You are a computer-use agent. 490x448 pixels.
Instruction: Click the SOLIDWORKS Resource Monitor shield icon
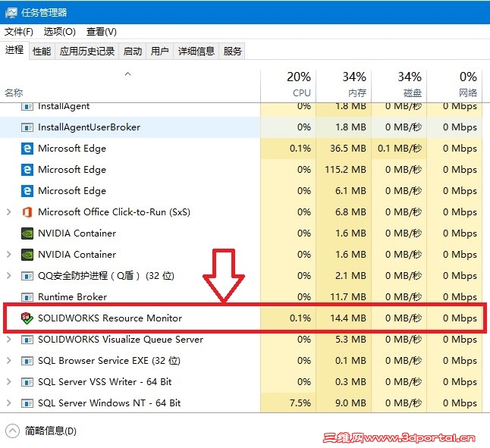27,318
